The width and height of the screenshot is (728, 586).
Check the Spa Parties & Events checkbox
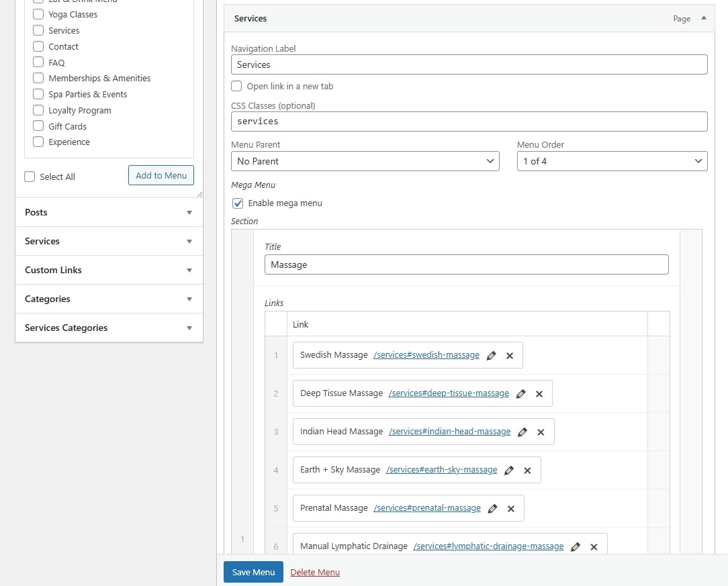[x=38, y=94]
